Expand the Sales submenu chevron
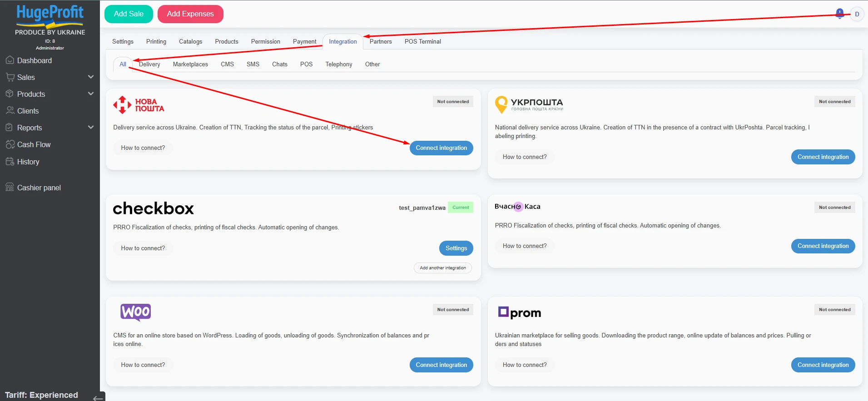The height and width of the screenshot is (401, 868). [x=91, y=77]
